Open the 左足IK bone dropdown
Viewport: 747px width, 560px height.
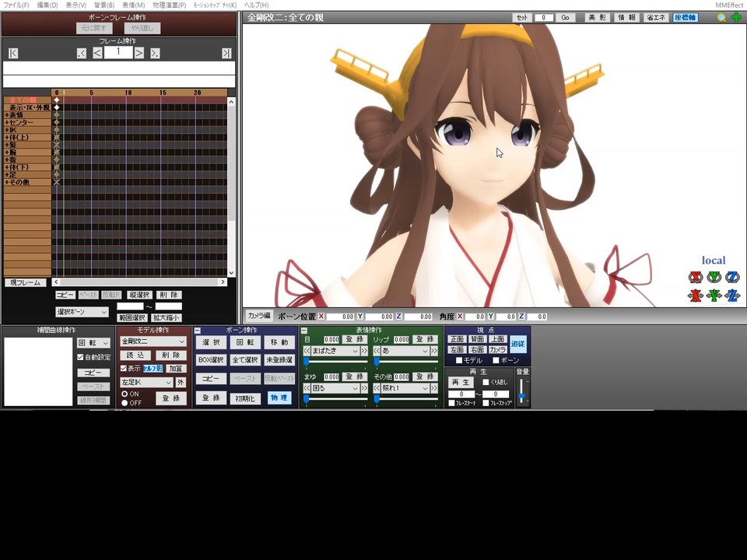(146, 383)
